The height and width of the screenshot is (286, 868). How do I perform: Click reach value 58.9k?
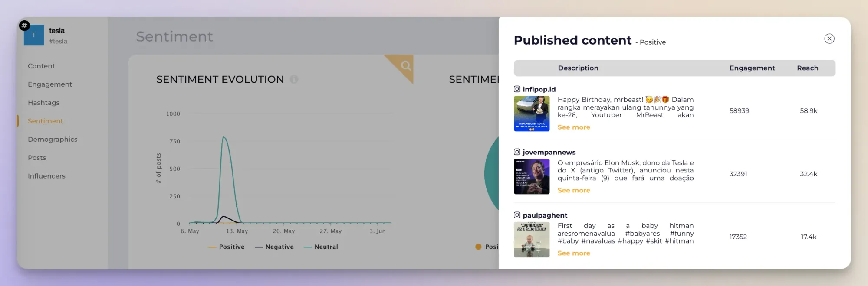809,111
